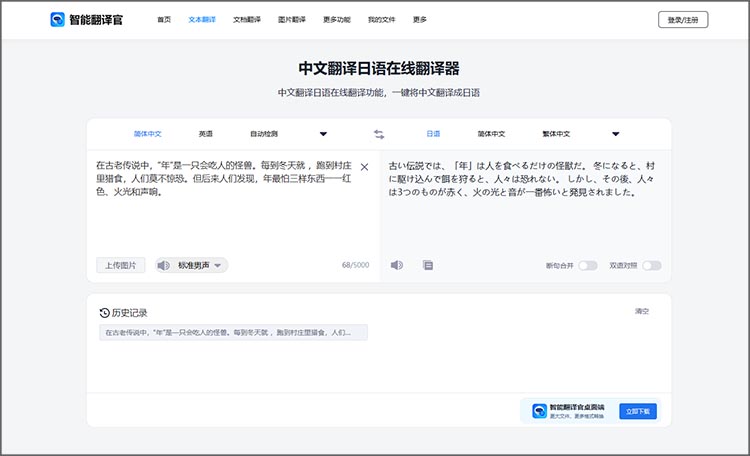Open 我的文件 in the navigation
The image size is (750, 456).
[x=381, y=20]
